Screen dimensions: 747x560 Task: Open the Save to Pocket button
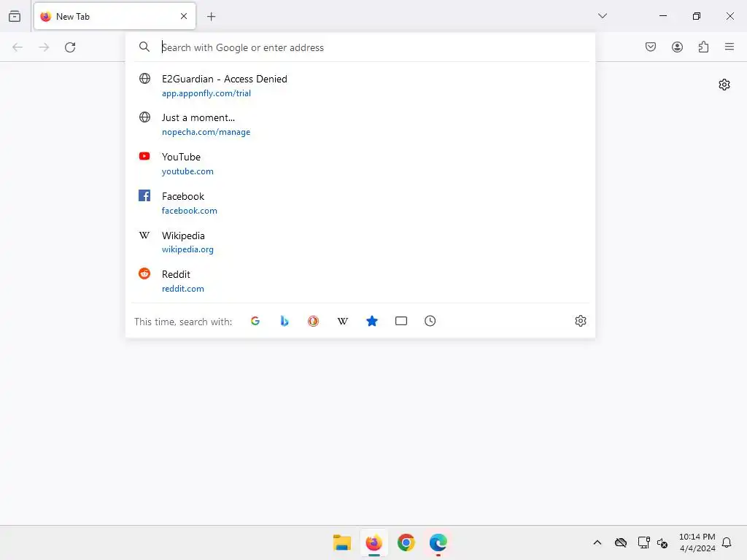coord(651,47)
